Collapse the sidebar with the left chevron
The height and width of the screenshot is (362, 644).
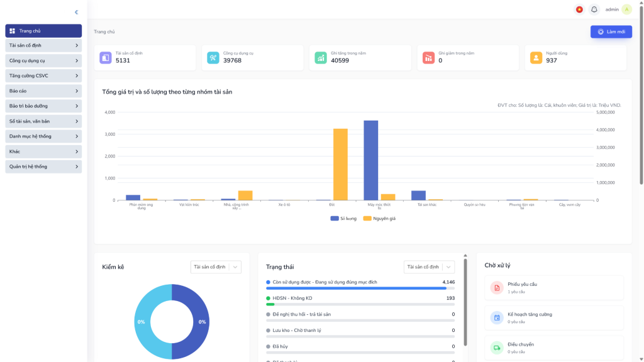click(x=76, y=11)
